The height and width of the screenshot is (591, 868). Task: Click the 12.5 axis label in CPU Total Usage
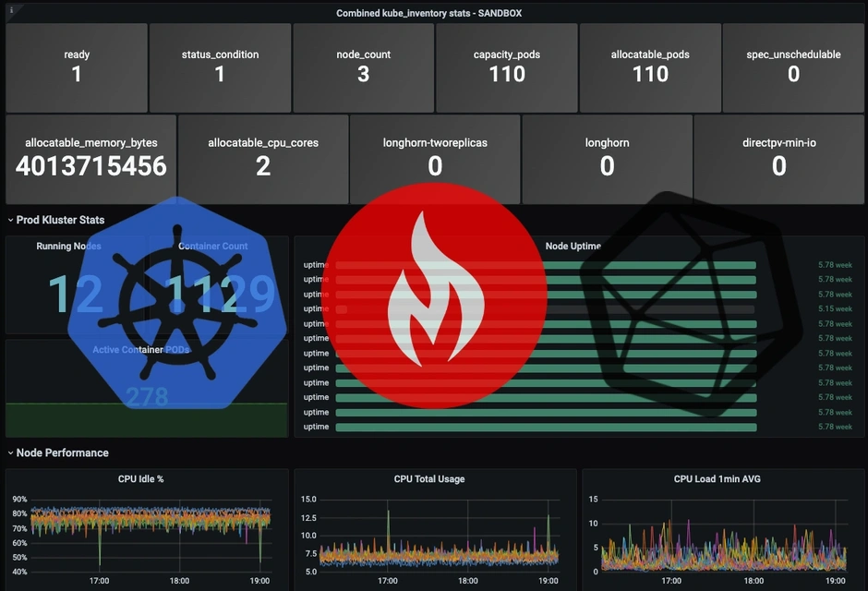309,518
